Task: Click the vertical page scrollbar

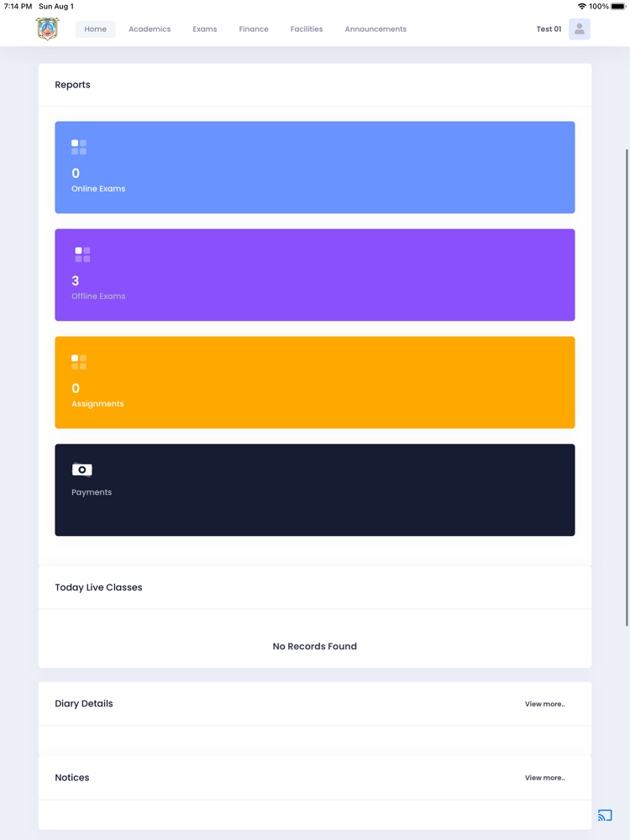Action: click(627, 387)
